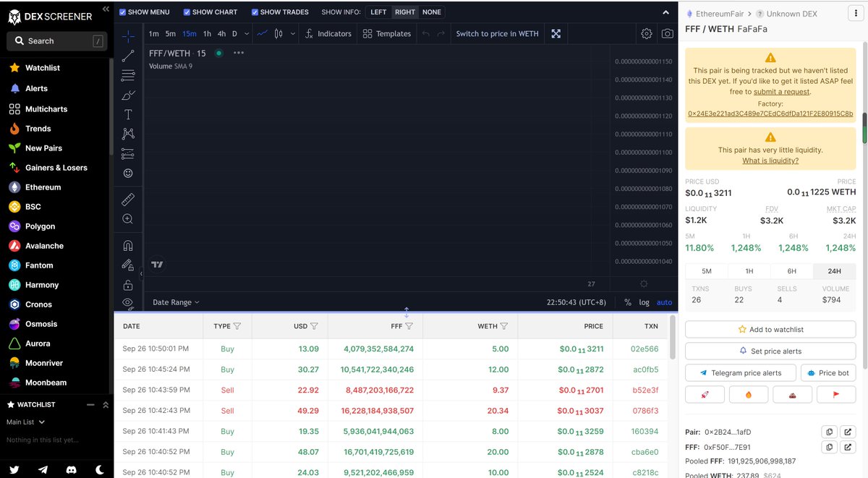Screen dimensions: 868x478
Task: Click the red flag reaction button
Action: 836,394
